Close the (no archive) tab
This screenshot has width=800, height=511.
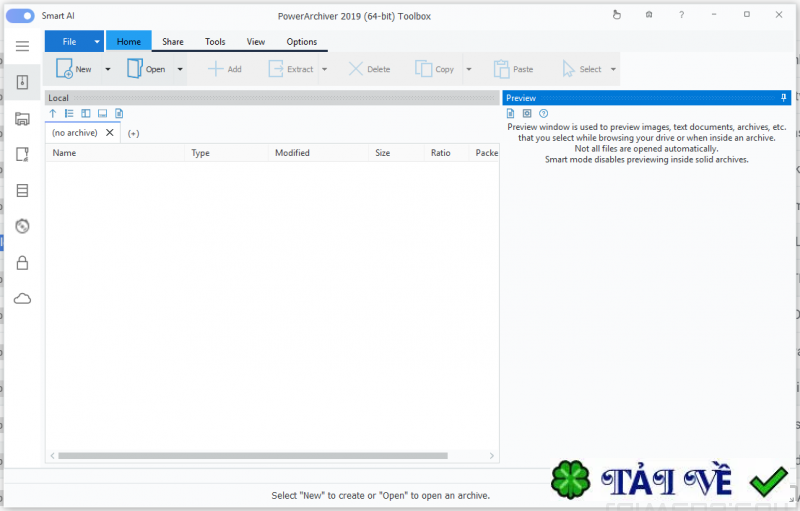point(109,133)
